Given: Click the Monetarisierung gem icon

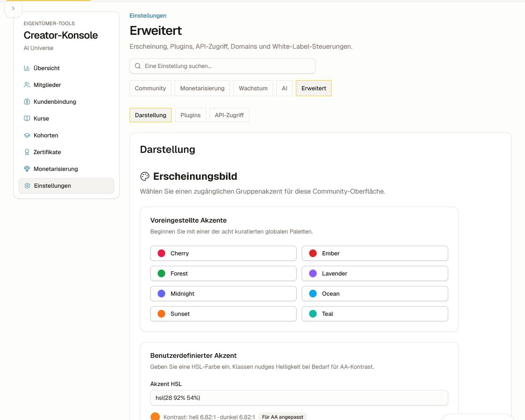Looking at the screenshot, I should point(27,169).
